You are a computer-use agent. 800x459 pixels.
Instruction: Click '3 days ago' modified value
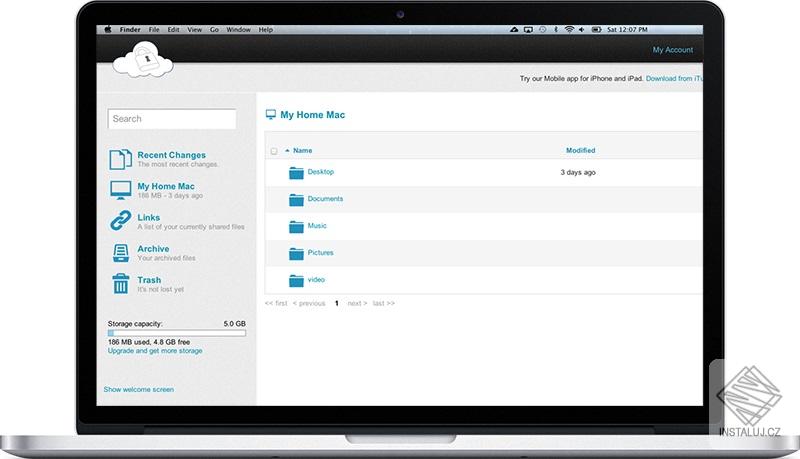pyautogui.click(x=578, y=172)
